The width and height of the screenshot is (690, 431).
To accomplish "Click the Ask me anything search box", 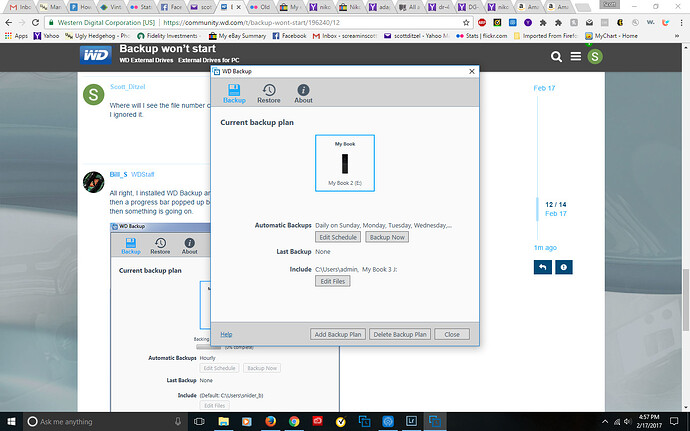I will pos(103,421).
